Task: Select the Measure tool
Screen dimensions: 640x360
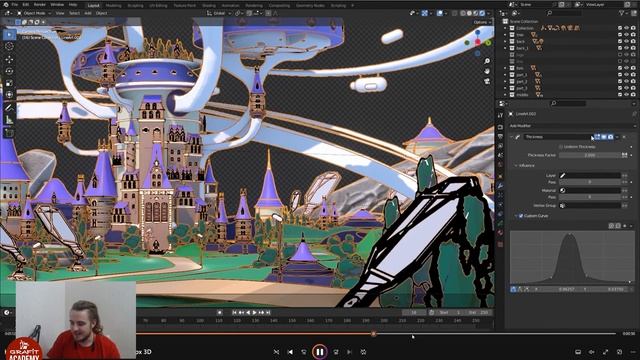Action: (9, 120)
